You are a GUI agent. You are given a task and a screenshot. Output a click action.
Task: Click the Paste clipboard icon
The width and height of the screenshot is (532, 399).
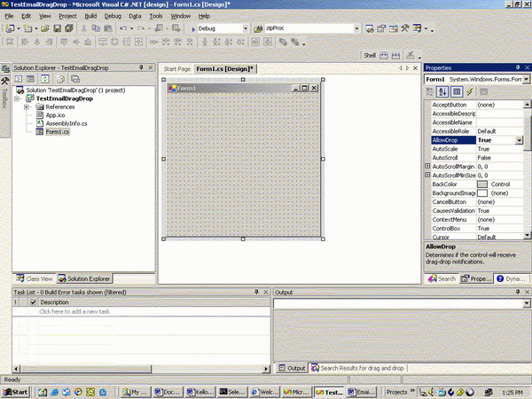pos(108,28)
